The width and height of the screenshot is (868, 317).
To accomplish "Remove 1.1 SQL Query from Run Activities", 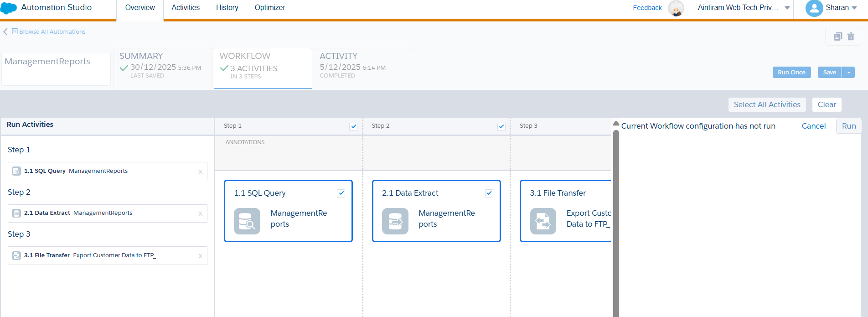I will (x=200, y=171).
